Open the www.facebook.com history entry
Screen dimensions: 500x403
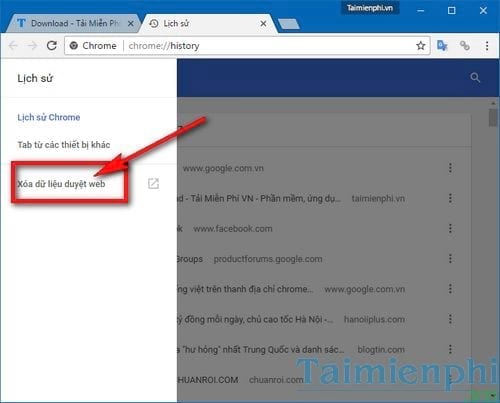[233, 229]
